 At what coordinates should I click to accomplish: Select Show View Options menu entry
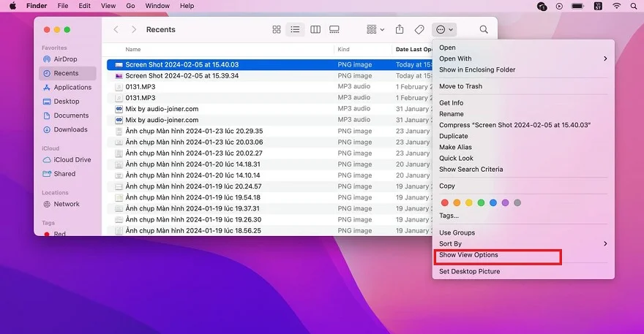468,255
